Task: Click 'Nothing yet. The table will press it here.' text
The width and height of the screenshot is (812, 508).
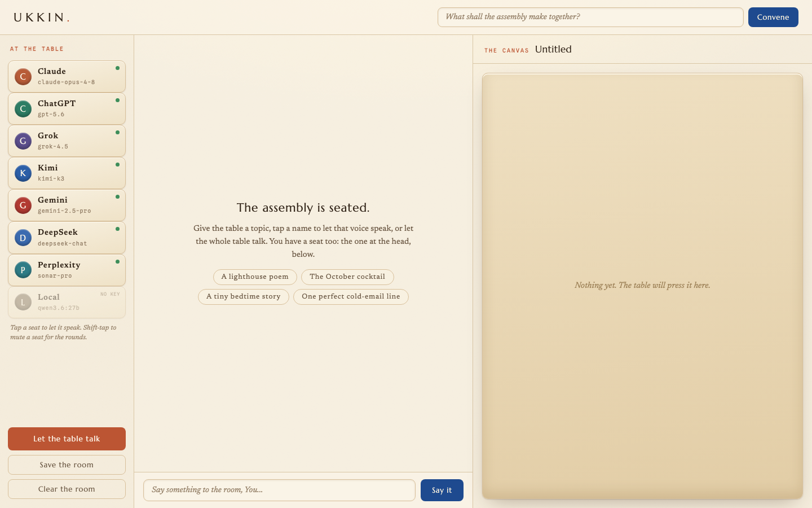Action: click(x=642, y=285)
